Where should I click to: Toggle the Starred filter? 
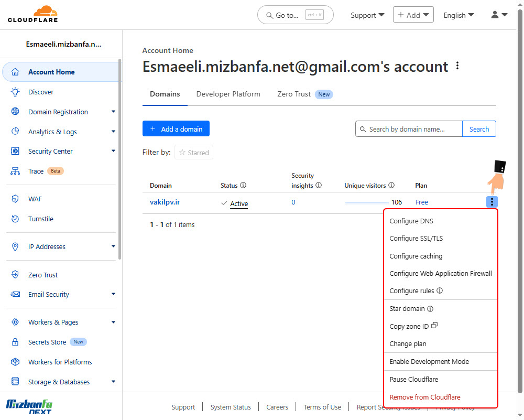[194, 153]
